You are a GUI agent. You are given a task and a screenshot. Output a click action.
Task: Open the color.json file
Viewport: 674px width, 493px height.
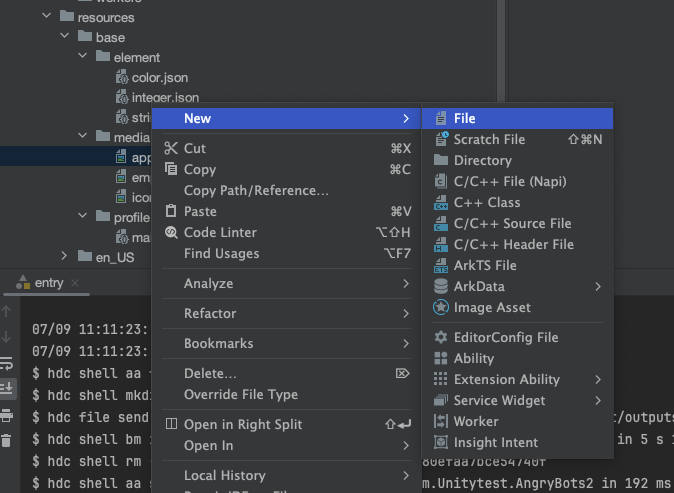click(x=160, y=77)
